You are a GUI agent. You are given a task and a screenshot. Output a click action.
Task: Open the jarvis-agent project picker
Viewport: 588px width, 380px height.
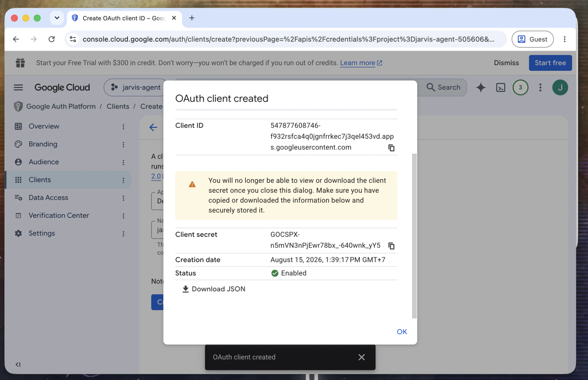point(136,87)
